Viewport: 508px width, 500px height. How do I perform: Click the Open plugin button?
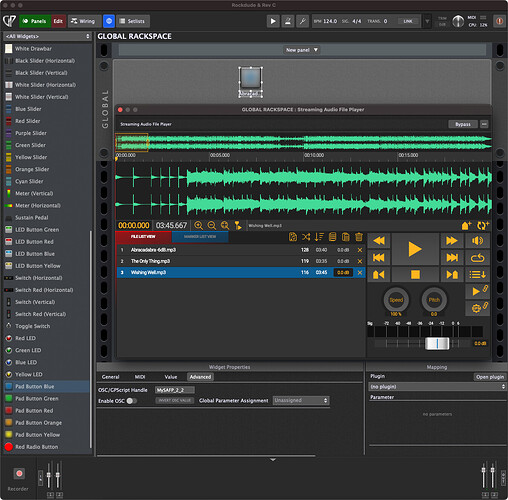[x=490, y=377]
